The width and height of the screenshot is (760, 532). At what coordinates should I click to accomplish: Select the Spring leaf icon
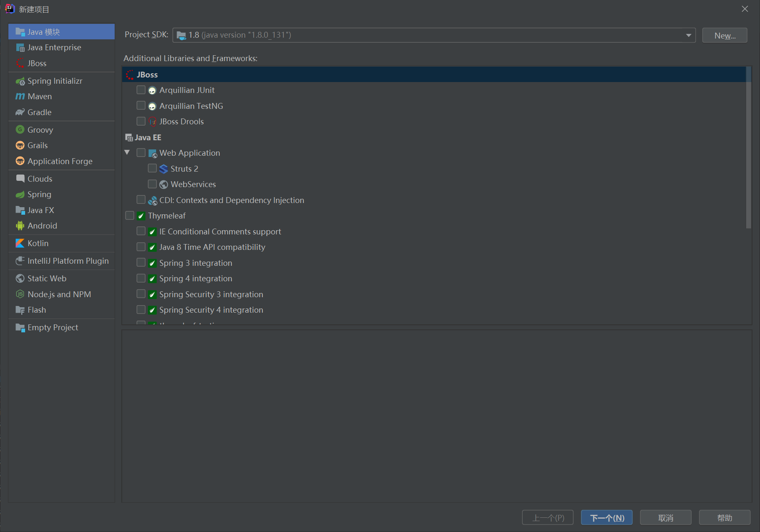(20, 195)
